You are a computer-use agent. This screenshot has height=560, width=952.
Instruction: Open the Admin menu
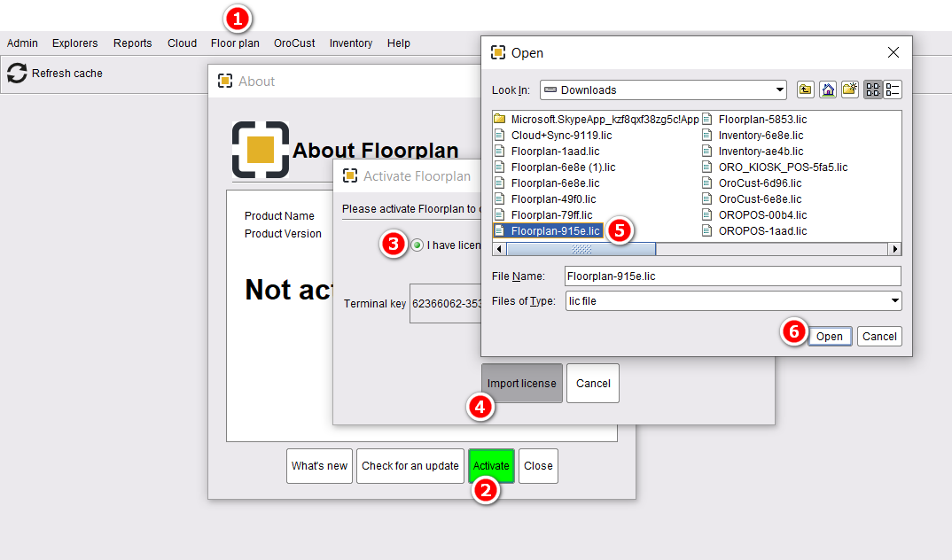(x=22, y=43)
